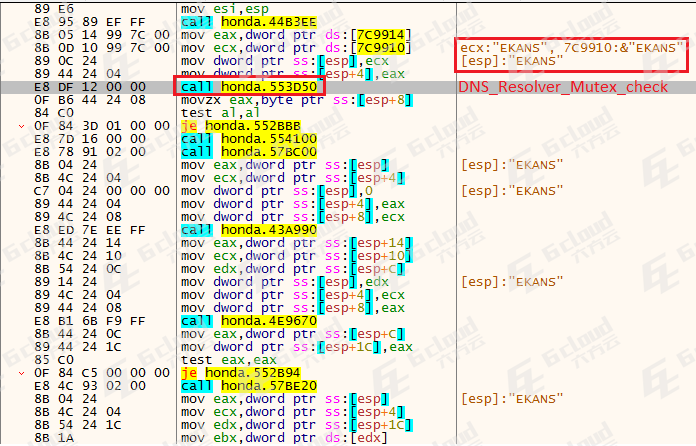Select 'mov eax,dword ptr ds:[7C9914]' instruction

pos(296,35)
